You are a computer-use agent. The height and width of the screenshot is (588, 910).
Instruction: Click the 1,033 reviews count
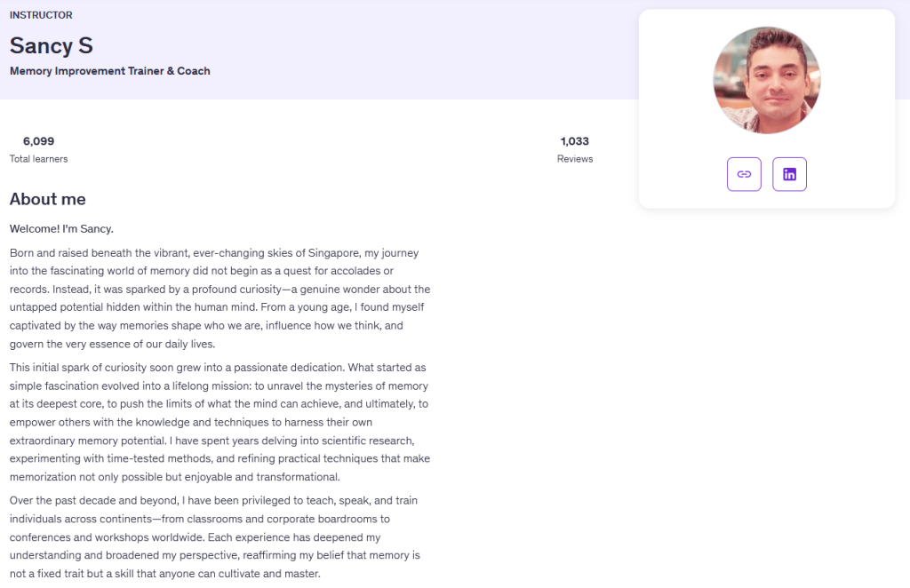coord(575,141)
